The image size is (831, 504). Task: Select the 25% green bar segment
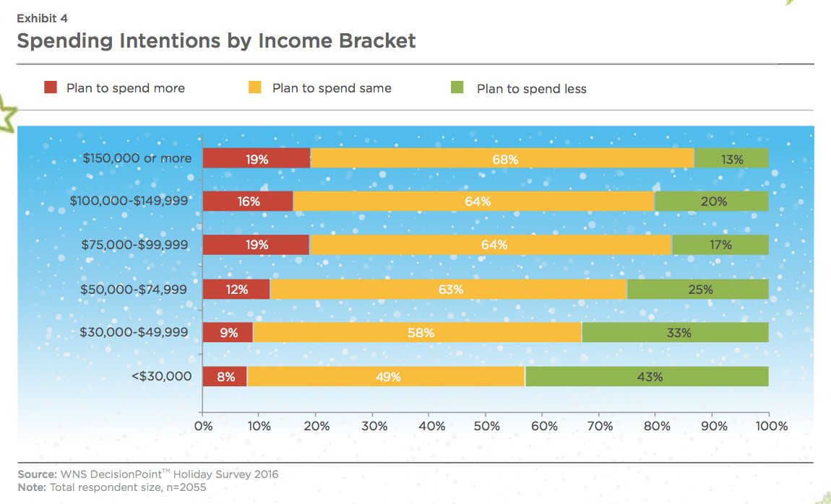pyautogui.click(x=698, y=289)
